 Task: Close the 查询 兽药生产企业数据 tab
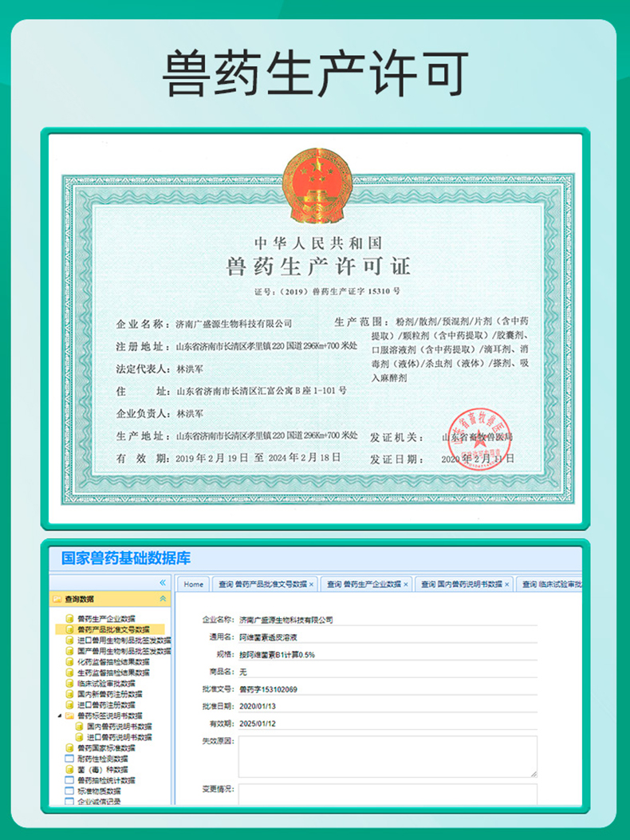point(406,585)
